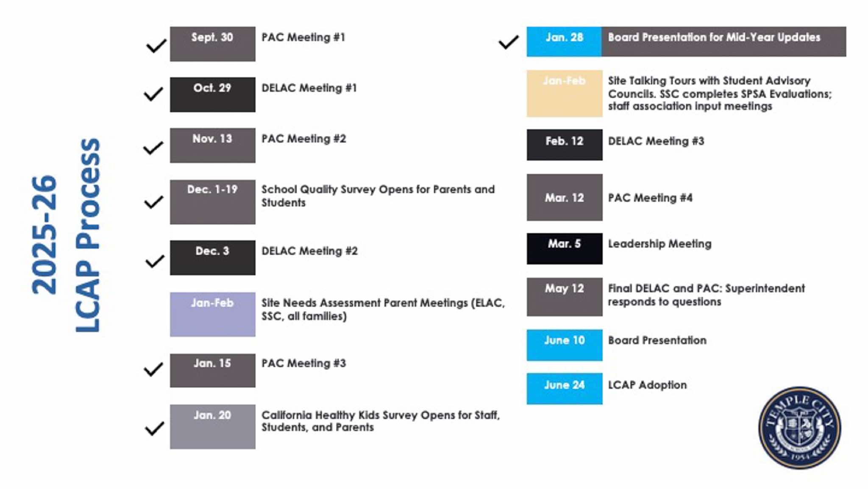Image resolution: width=868 pixels, height=489 pixels.
Task: Click the checkmark beside Jan. 28
Action: click(x=508, y=42)
